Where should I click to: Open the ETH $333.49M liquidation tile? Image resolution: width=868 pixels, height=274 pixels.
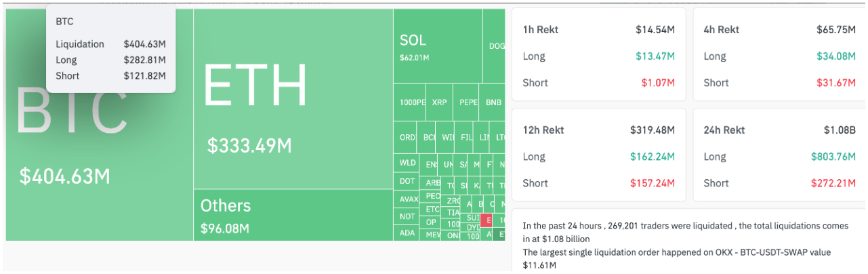293,99
